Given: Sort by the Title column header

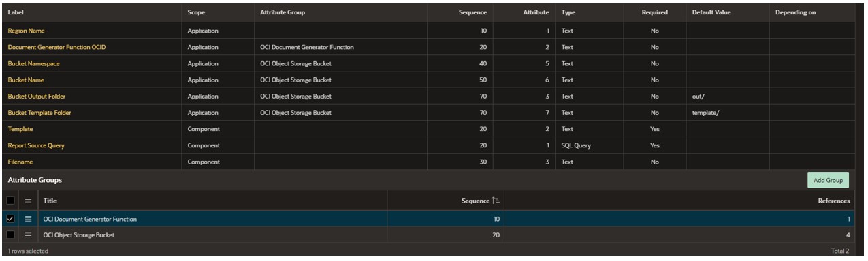Looking at the screenshot, I should click(49, 201).
